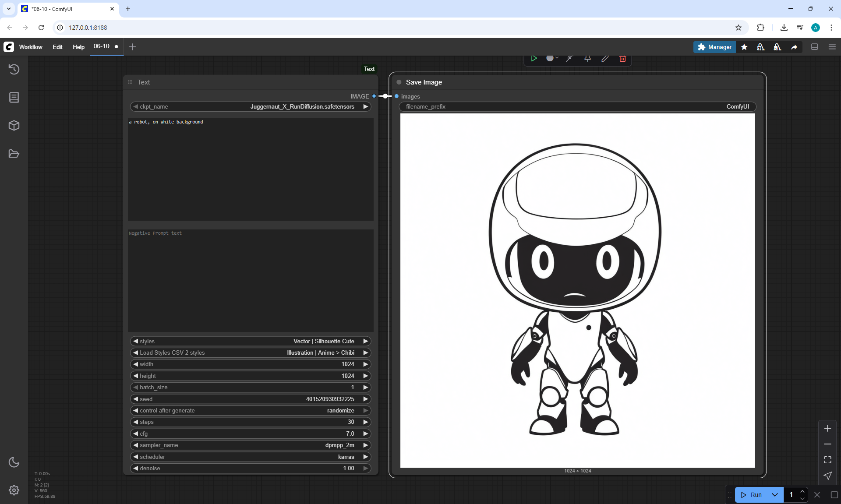Screen dimensions: 841x504
Task: Open the workflows folder sidebar icon
Action: click(14, 154)
